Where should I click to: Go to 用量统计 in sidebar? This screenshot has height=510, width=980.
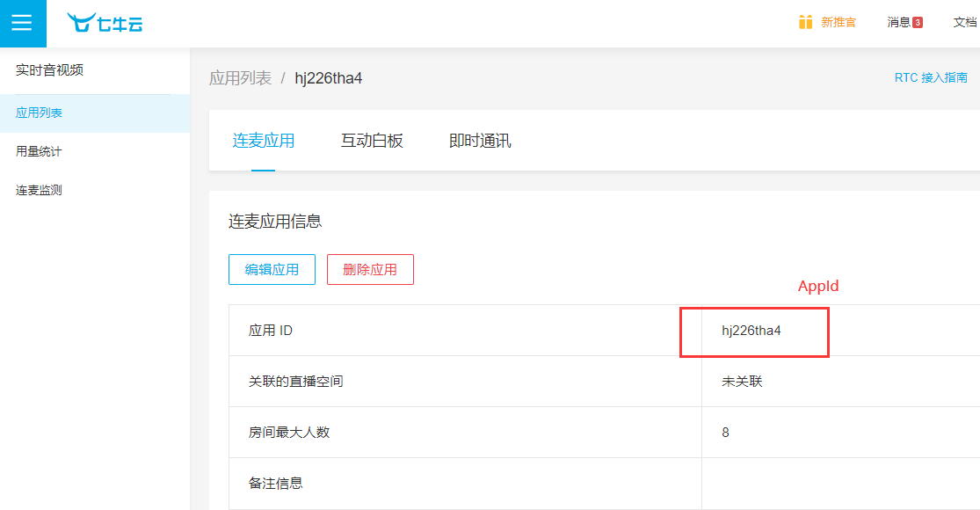[40, 151]
